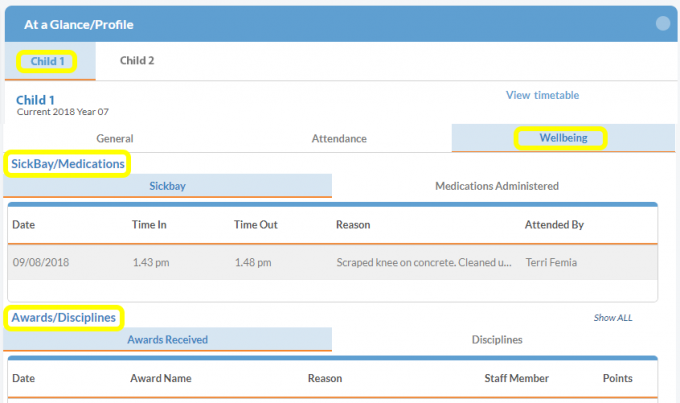Select the Child 1 tab
The width and height of the screenshot is (680, 403).
tap(48, 62)
